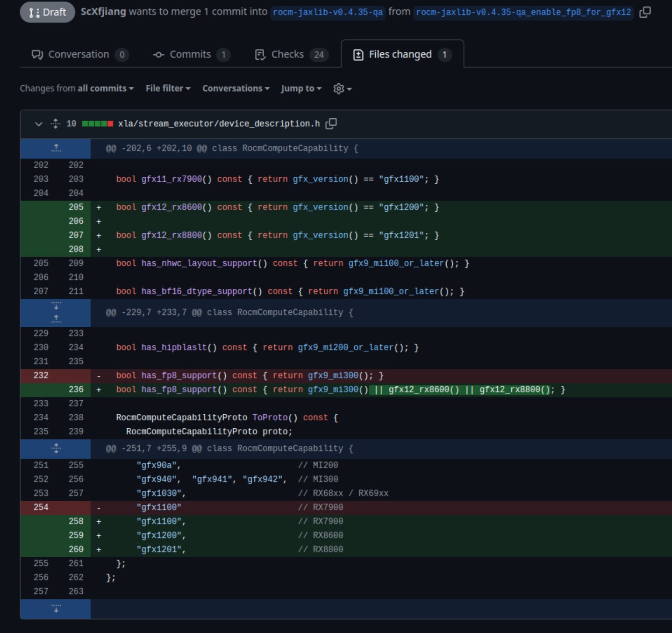Click string "gfx90a", text

[159, 465]
